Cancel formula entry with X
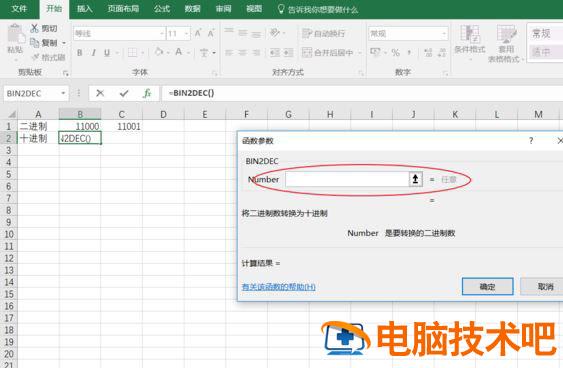563x368 pixels. pos(100,93)
